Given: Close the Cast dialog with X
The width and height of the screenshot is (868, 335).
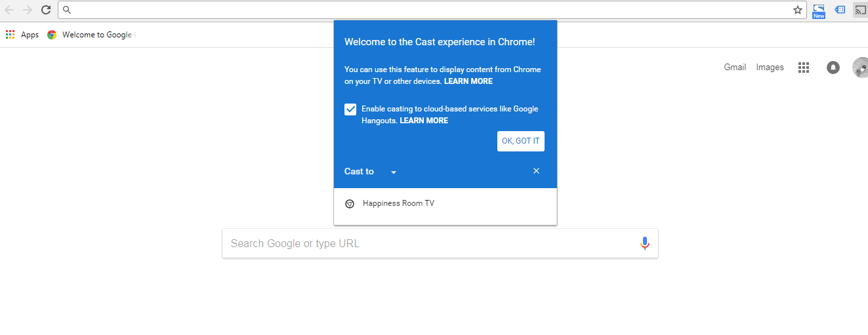Looking at the screenshot, I should 536,171.
